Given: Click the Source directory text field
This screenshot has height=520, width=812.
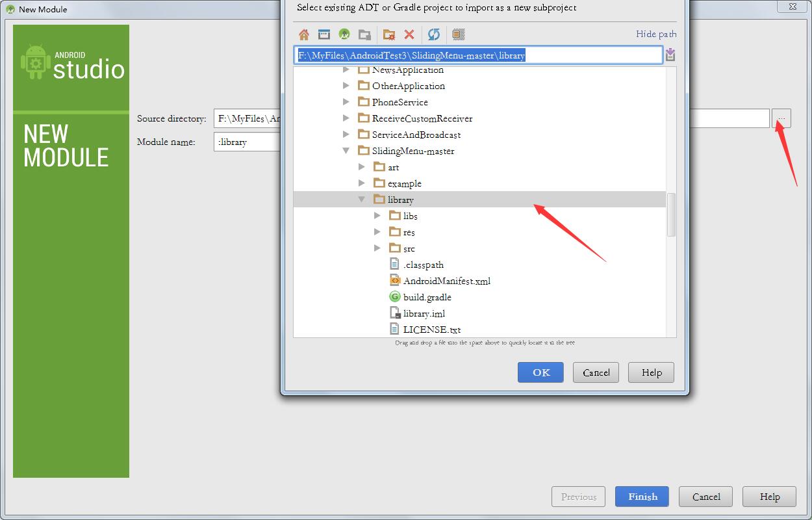Looking at the screenshot, I should point(491,118).
